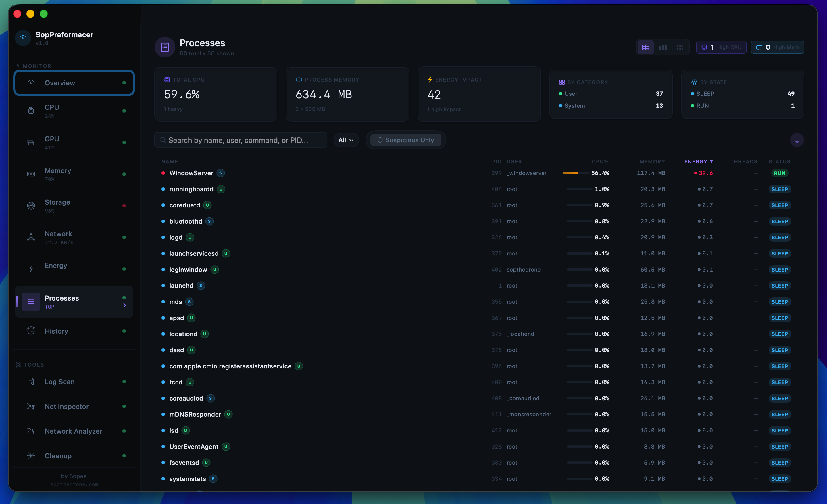Open the All filter dropdown
The height and width of the screenshot is (504, 827).
(x=346, y=140)
